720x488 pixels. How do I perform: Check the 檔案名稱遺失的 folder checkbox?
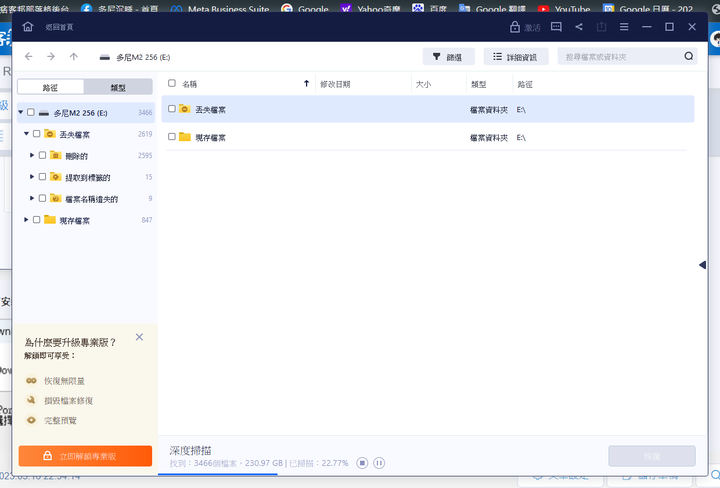click(x=42, y=198)
